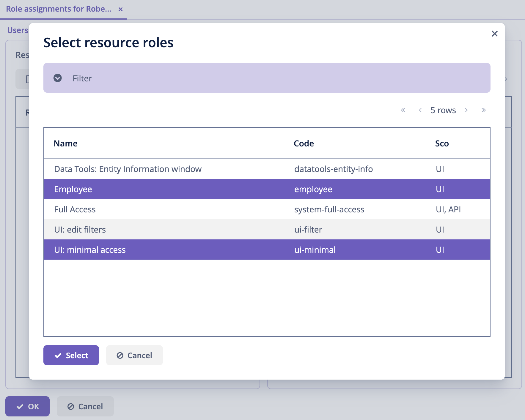Image resolution: width=525 pixels, height=420 pixels.
Task: Go to next page of rows
Action: (466, 110)
